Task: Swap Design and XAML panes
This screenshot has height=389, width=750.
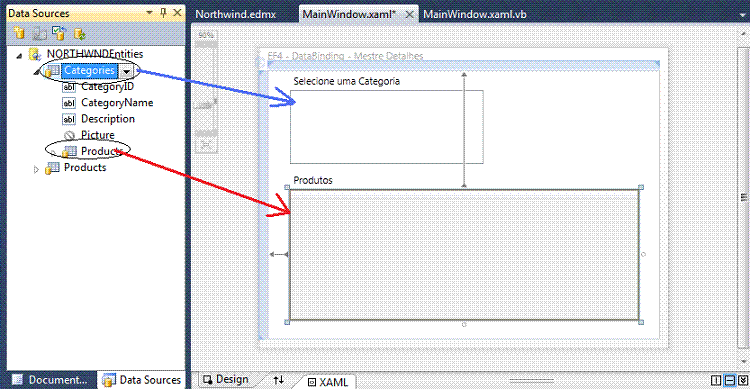Action: click(x=278, y=380)
